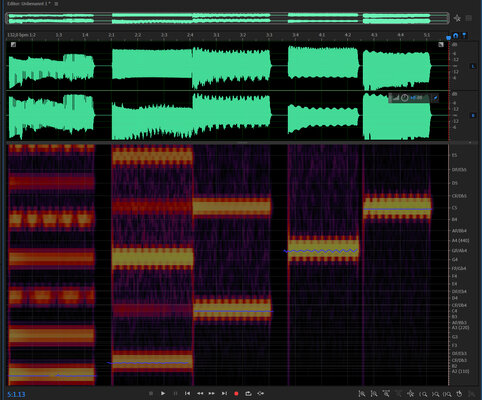
Task: Move playhead to previous marker
Action: 187,394
